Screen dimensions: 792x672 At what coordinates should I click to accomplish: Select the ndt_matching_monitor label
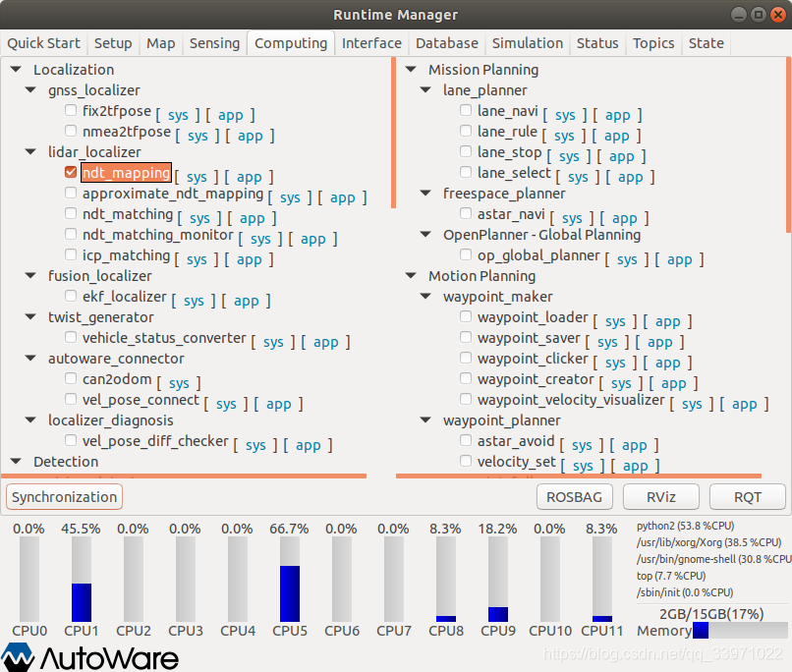tap(158, 235)
